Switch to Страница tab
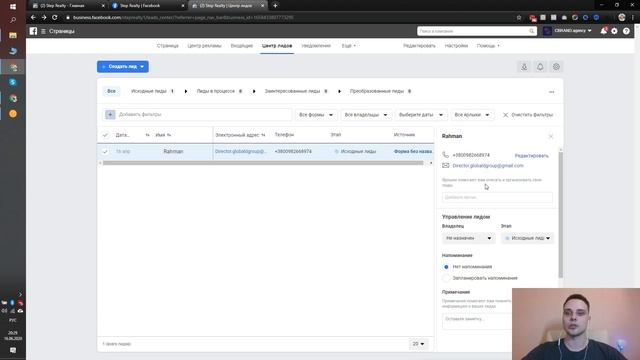Image resolution: width=640 pixels, height=360 pixels. pos(168,46)
